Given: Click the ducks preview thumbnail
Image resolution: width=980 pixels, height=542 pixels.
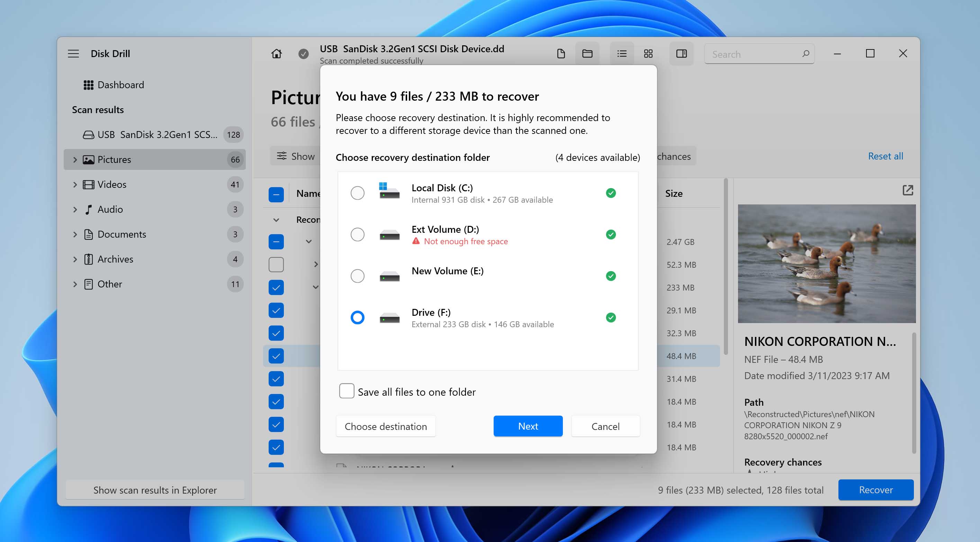Looking at the screenshot, I should coord(826,264).
